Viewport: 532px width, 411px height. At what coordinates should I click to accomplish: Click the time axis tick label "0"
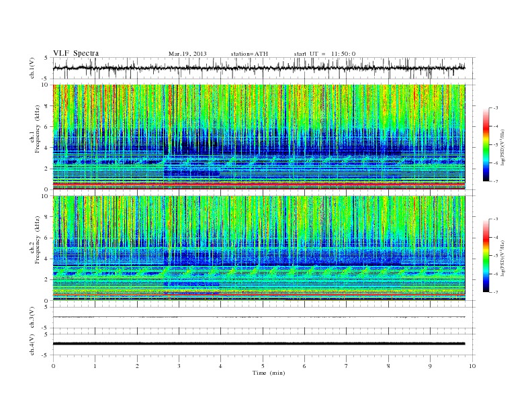coord(53,366)
